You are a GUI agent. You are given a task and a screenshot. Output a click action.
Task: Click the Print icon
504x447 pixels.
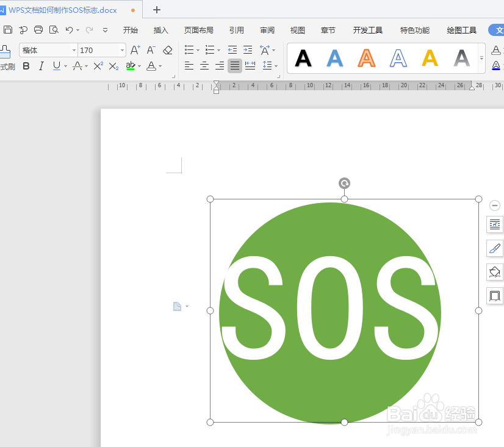click(x=38, y=30)
